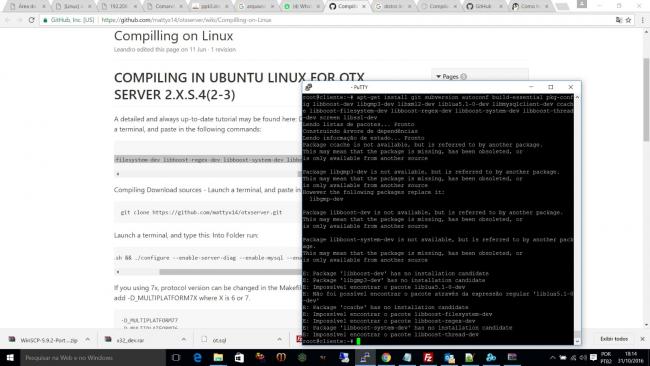The image size is (650, 366).
Task: Open the Windows Start menu
Action: click(x=10, y=357)
